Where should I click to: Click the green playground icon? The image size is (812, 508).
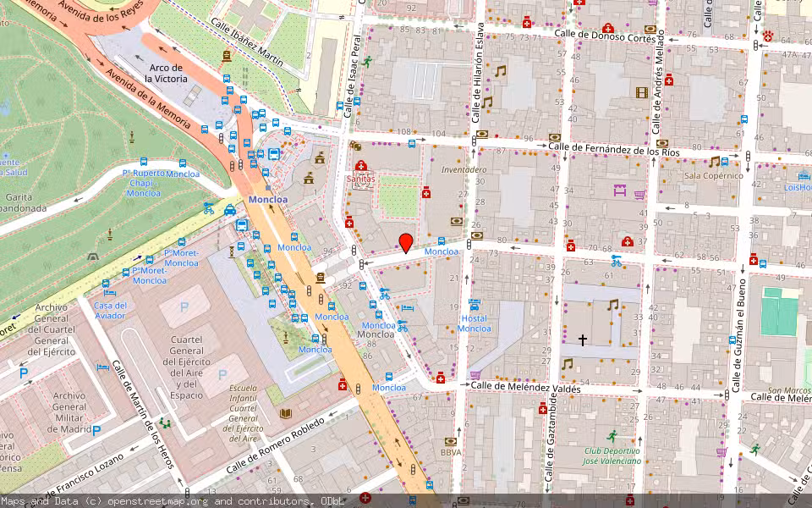click(x=165, y=423)
